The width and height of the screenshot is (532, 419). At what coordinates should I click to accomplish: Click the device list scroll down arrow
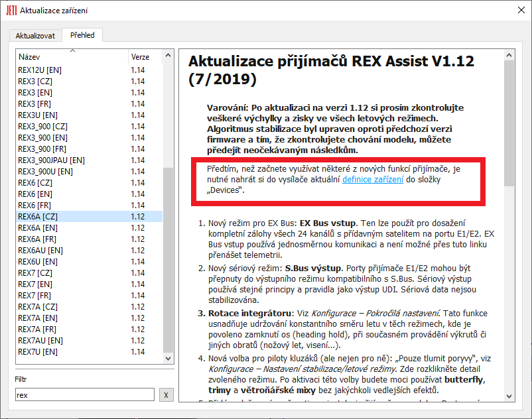(x=168, y=358)
